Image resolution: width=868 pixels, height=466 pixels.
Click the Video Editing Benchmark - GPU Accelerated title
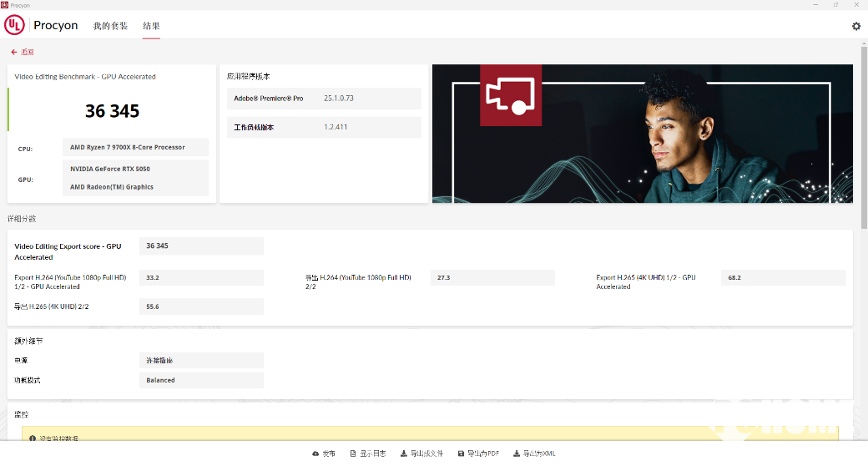tap(85, 77)
